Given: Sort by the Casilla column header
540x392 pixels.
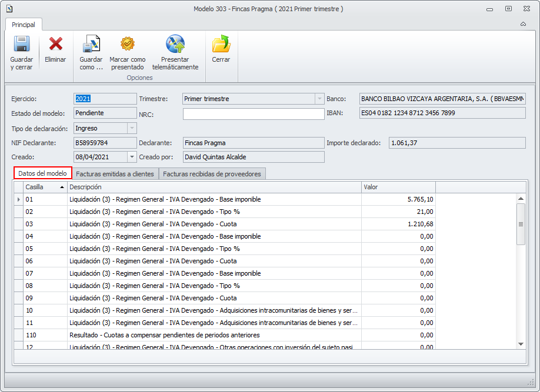Looking at the screenshot, I should pos(44,187).
